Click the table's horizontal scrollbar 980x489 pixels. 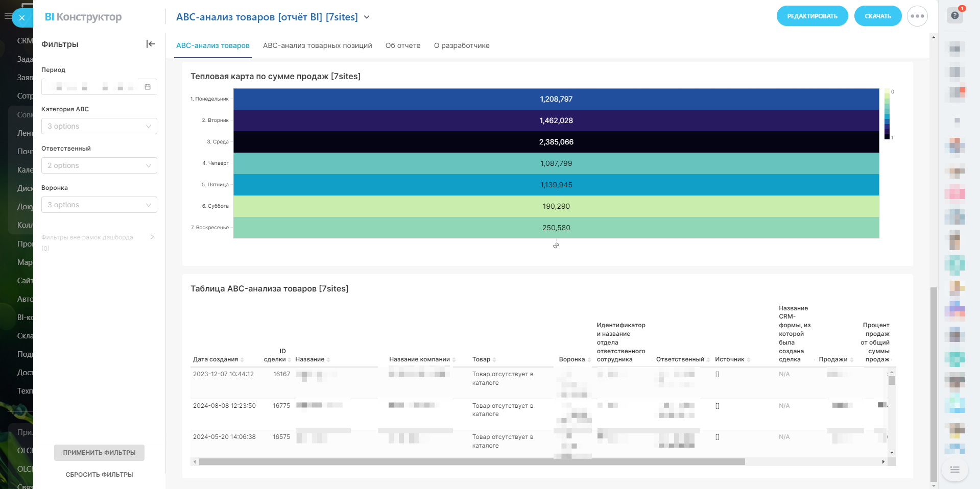click(x=471, y=461)
